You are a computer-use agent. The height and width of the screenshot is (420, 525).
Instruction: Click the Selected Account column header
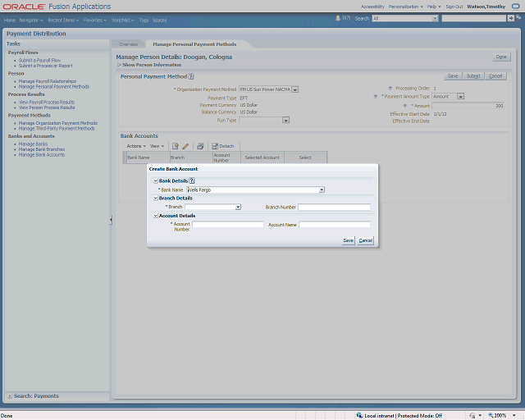262,157
